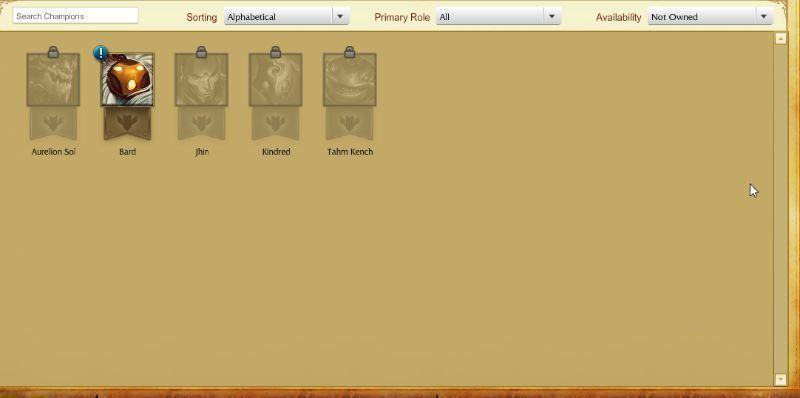
Task: Select the Jhin locked portrait
Action: coord(202,80)
